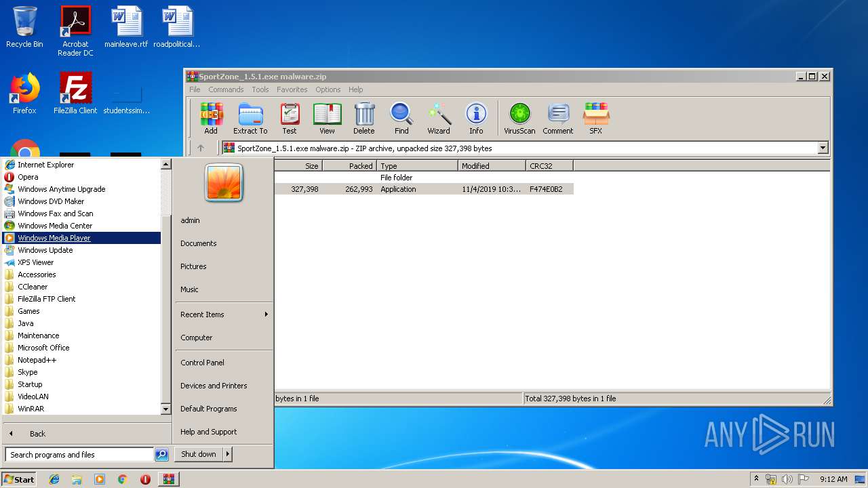Viewport: 868px width, 488px height.
Task: Add a Comment to the archive
Action: coord(558,119)
